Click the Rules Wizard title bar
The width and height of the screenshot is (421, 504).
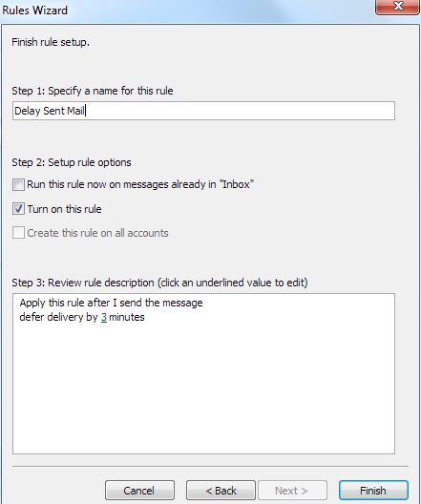[x=186, y=10]
